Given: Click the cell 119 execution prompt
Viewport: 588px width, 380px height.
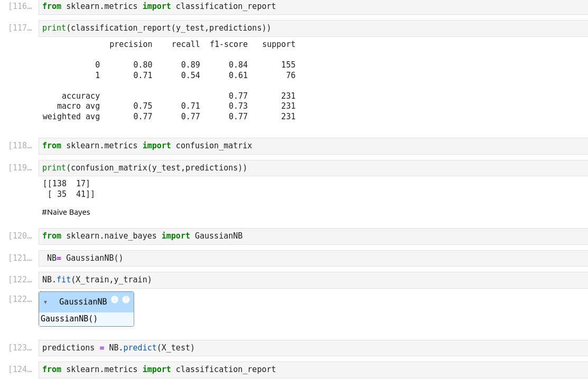Looking at the screenshot, I should [x=20, y=168].
